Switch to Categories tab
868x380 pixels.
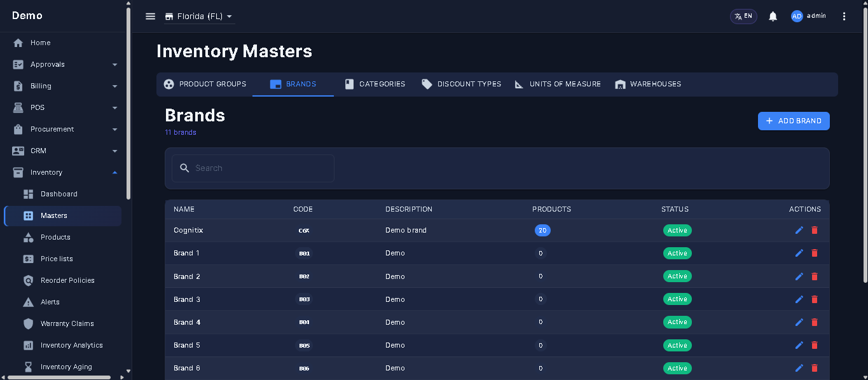pyautogui.click(x=375, y=84)
